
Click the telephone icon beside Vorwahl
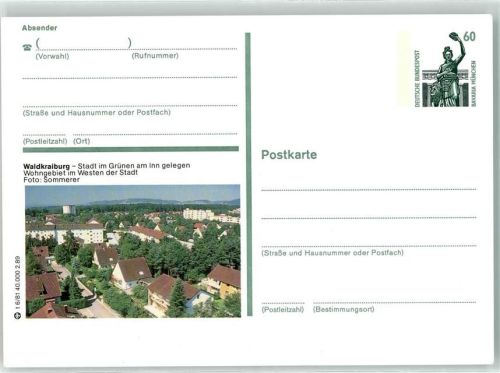click(x=27, y=47)
